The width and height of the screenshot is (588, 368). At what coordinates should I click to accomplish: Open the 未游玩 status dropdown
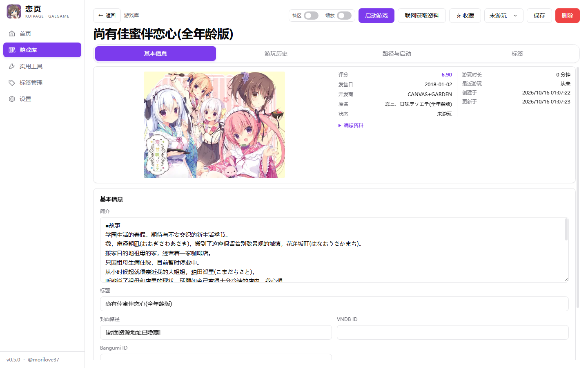coord(504,16)
